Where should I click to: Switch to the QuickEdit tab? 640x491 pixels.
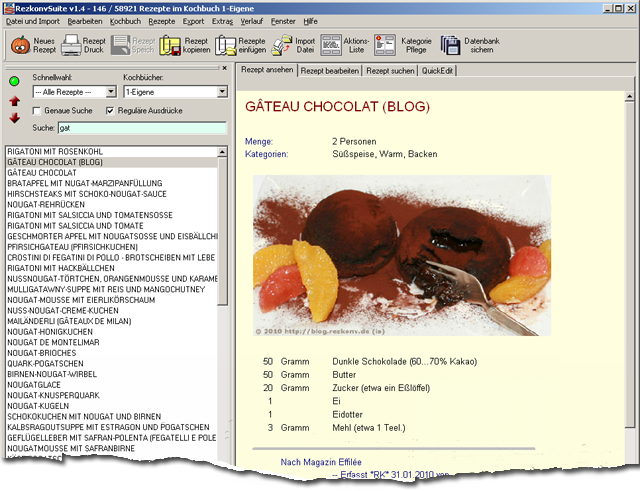pyautogui.click(x=437, y=71)
